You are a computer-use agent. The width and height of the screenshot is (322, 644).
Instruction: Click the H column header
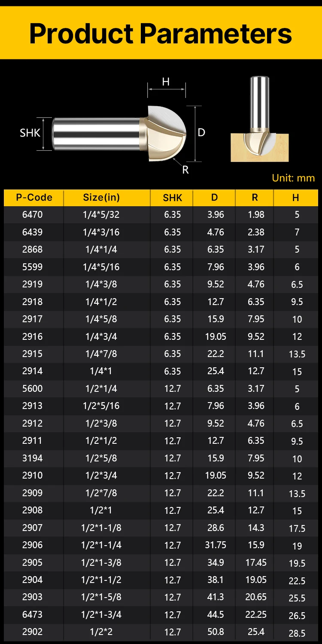[296, 198]
